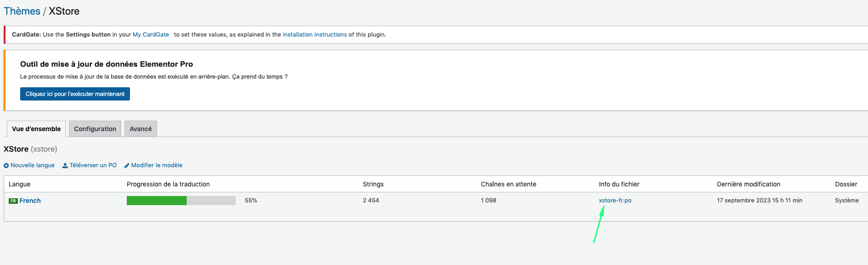Select the Vue d'ensemble tab
The width and height of the screenshot is (868, 265).
click(36, 129)
